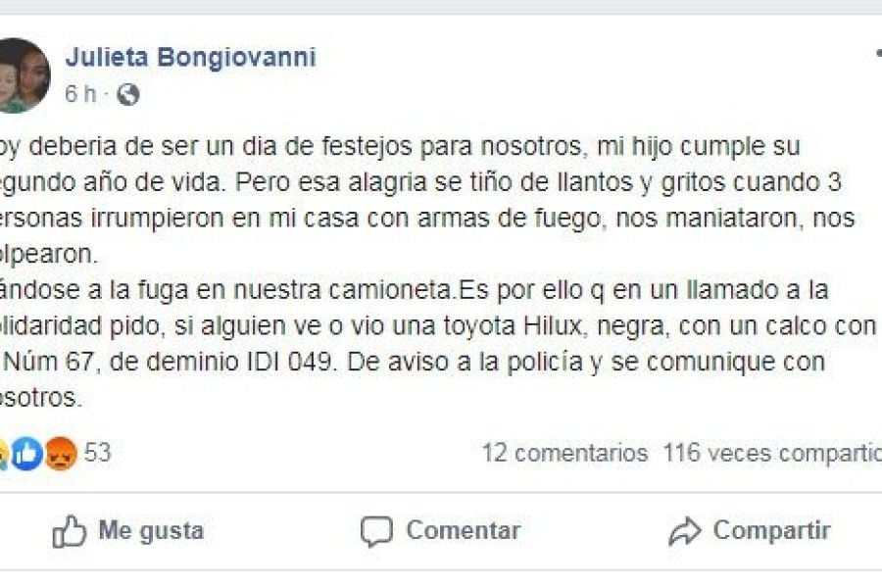This screenshot has width=882, height=588.
Task: Open Julieta Bongiovanni's profile picture
Action: tap(24, 75)
